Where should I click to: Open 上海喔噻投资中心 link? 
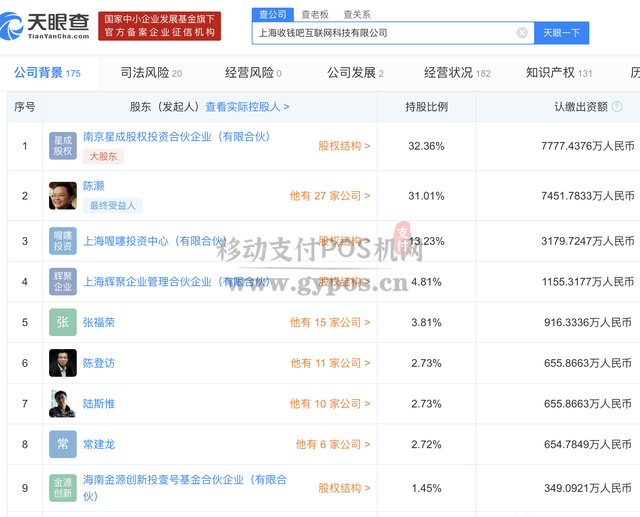click(155, 241)
